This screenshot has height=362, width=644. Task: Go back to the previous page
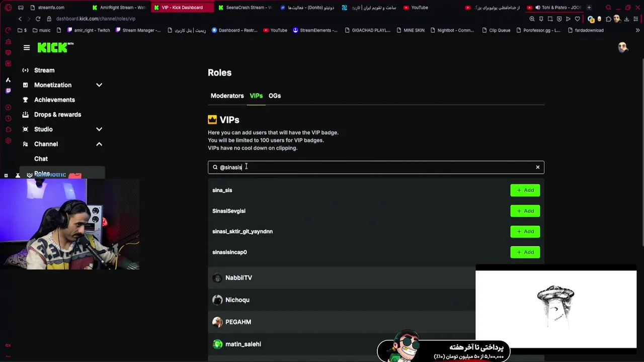[20, 19]
